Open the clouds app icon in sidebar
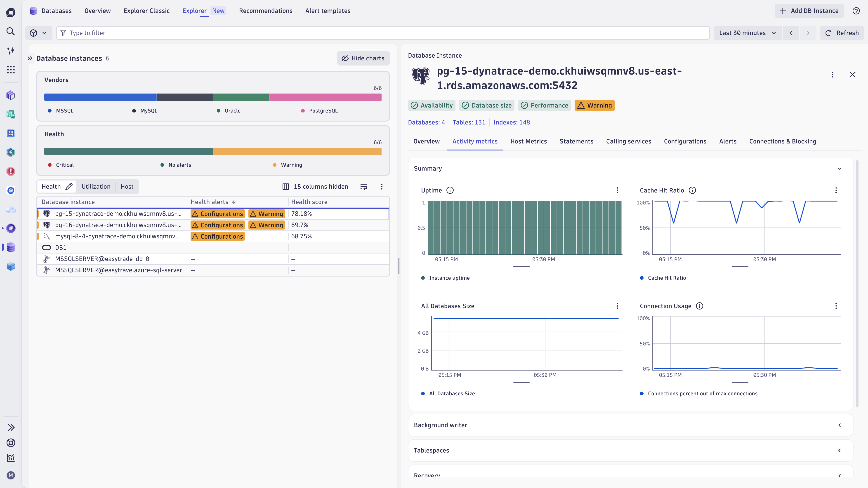This screenshot has height=488, width=868. pos(11,209)
